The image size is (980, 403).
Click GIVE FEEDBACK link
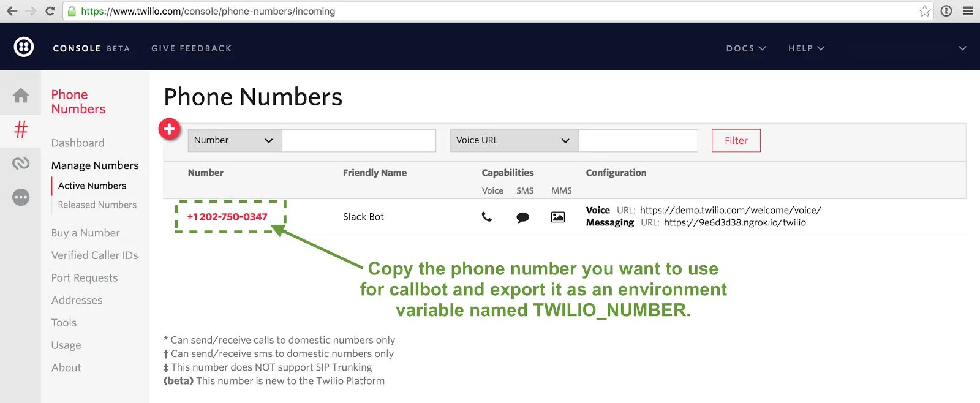(192, 48)
